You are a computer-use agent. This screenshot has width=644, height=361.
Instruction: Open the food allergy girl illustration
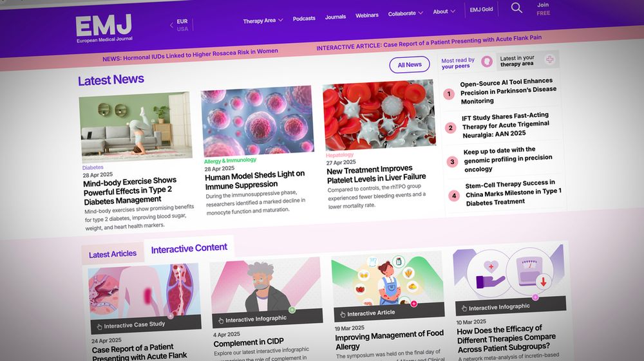pos(388,279)
